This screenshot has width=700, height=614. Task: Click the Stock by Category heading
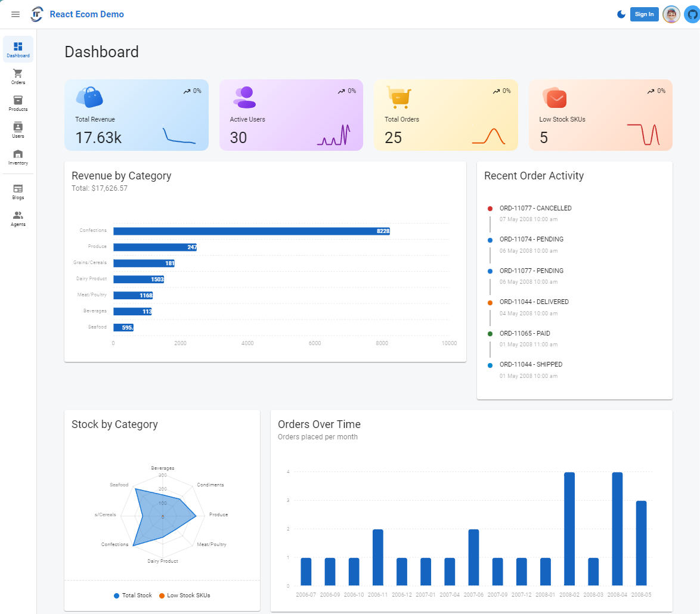click(114, 424)
